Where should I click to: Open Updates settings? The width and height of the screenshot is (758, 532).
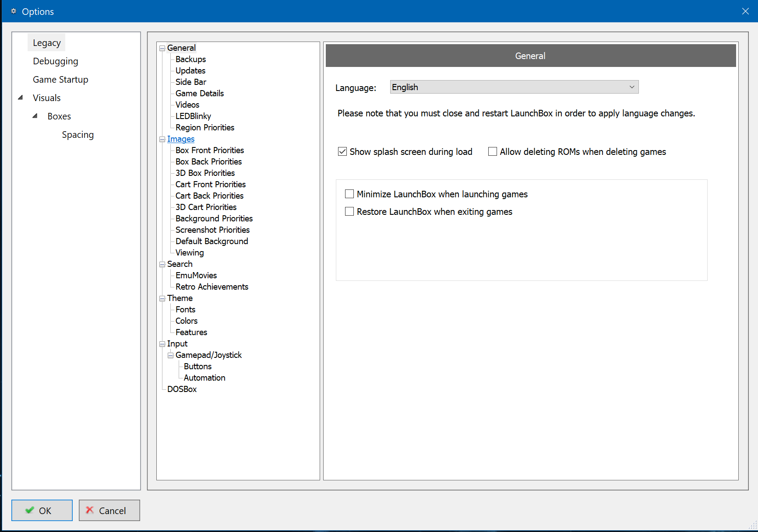click(190, 71)
